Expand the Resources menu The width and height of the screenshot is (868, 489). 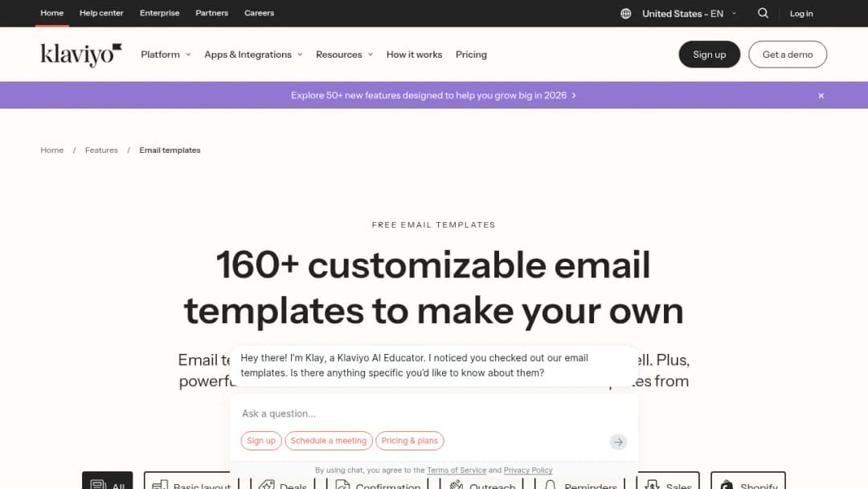point(344,54)
